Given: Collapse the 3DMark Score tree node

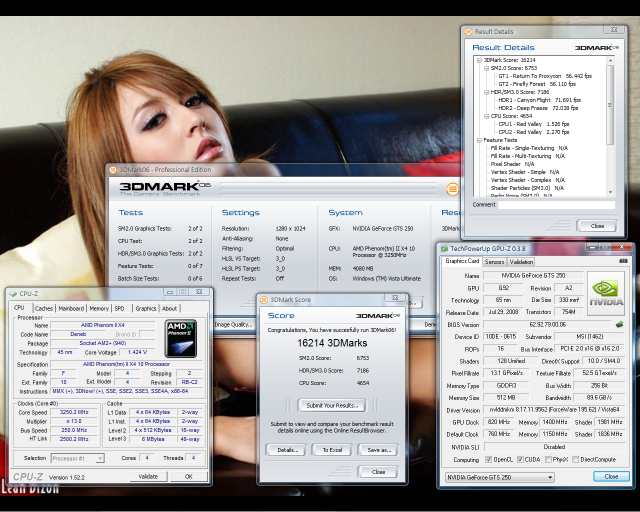Looking at the screenshot, I should tap(479, 60).
